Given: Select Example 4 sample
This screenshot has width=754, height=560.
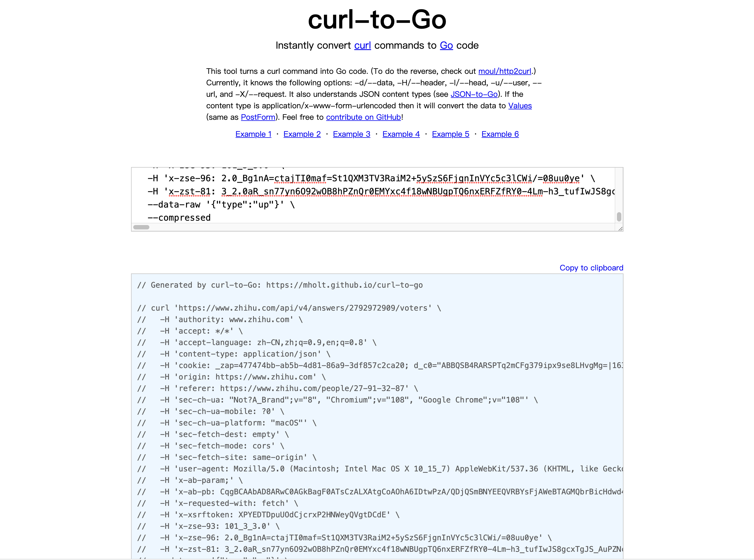Looking at the screenshot, I should tap(400, 134).
